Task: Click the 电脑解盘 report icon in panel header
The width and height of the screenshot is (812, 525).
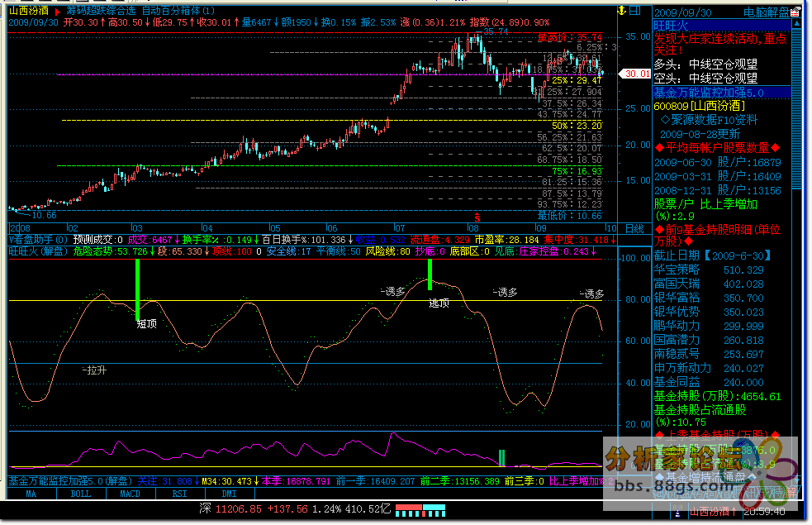Action: click(x=795, y=12)
